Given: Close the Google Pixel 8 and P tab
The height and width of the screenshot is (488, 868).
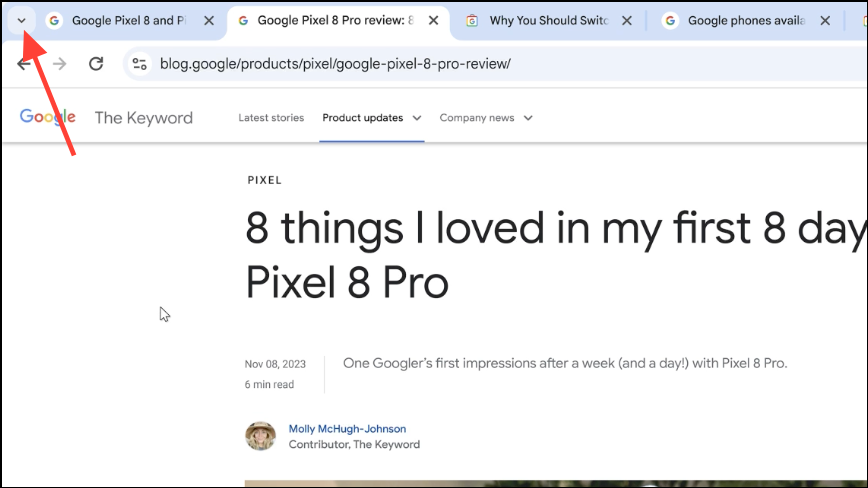Looking at the screenshot, I should (209, 20).
